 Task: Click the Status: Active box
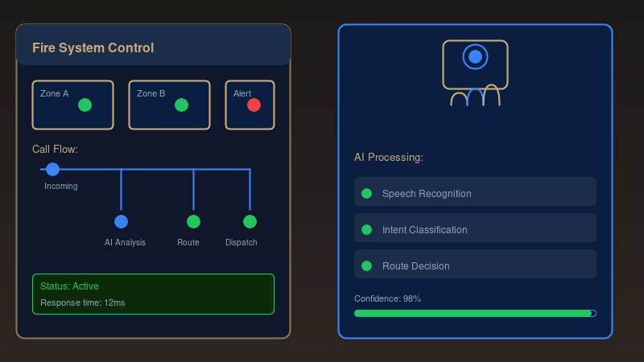[153, 294]
